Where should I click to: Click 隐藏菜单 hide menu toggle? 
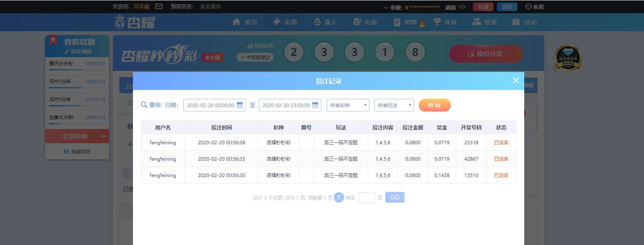click(x=77, y=151)
